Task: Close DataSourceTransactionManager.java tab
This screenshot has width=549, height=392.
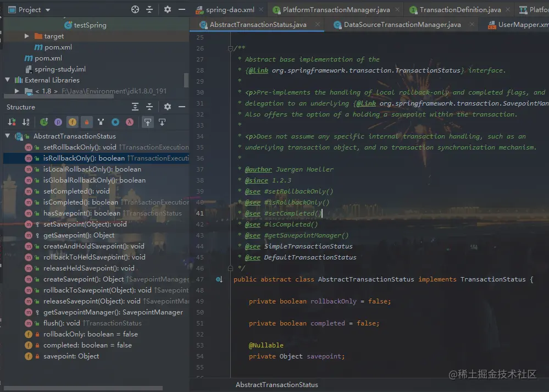Action: coord(472,25)
